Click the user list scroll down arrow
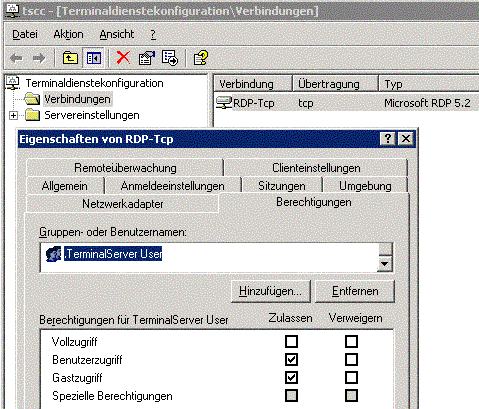 385,264
